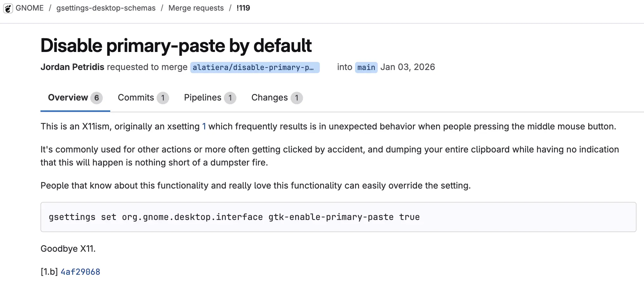Click the alatiera/disable-primary-p… source branch badge
Screen dimensions: 644x285
pos(255,68)
